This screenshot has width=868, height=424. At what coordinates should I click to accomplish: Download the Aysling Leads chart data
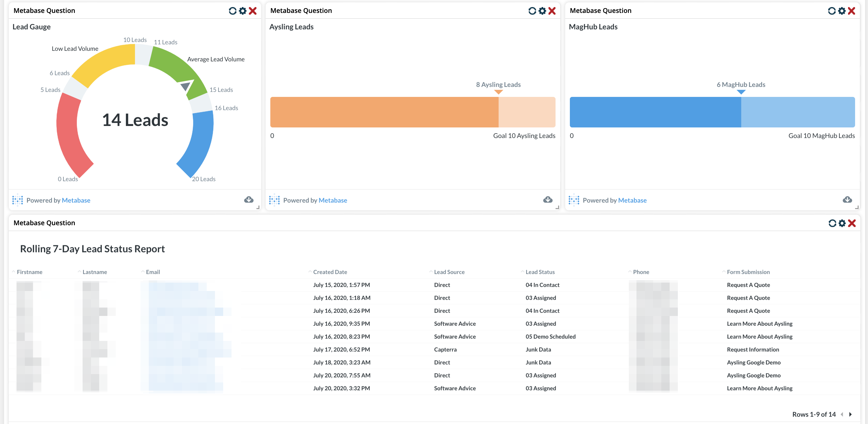point(548,200)
